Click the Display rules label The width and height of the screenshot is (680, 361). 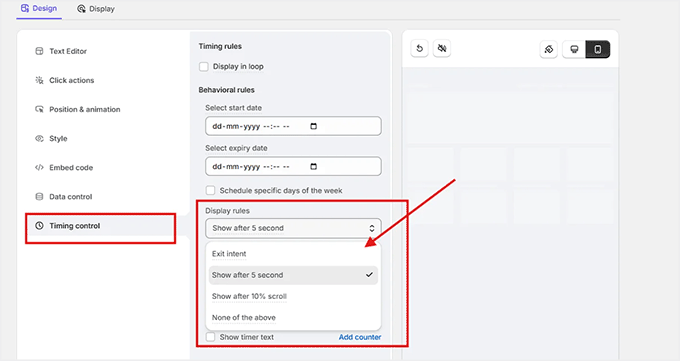point(227,211)
